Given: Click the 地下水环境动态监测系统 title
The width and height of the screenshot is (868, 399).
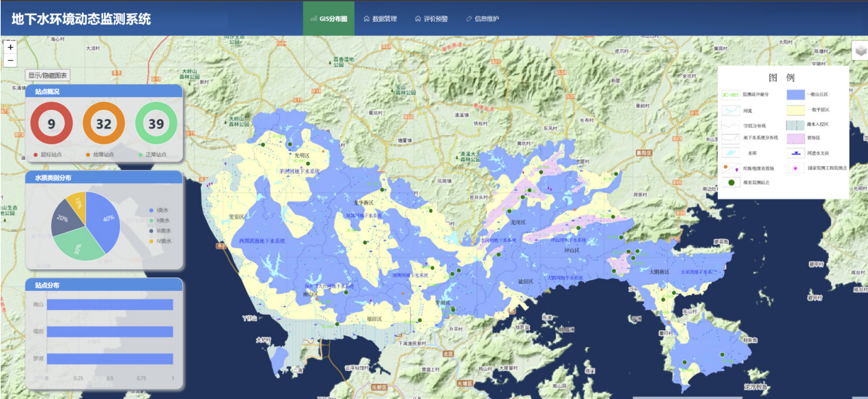Looking at the screenshot, I should 81,19.
